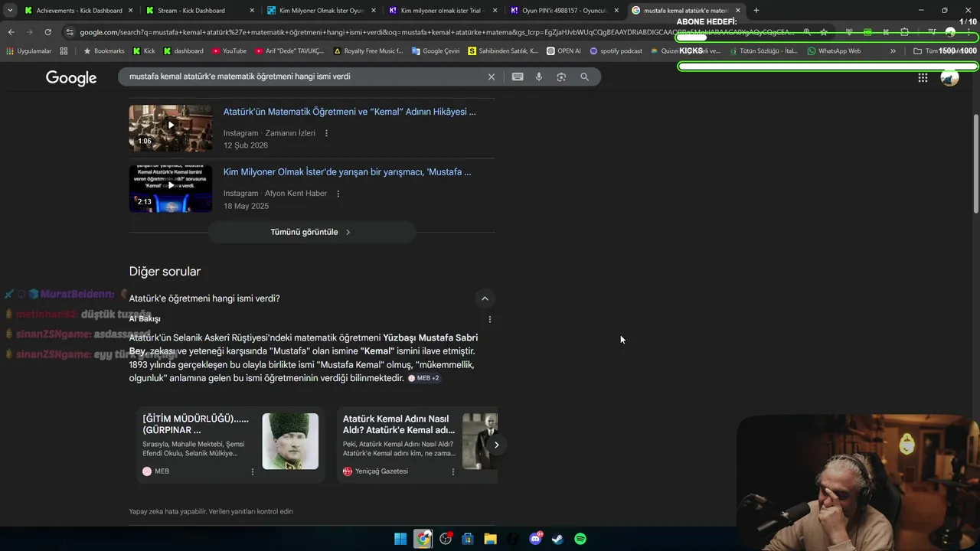Submit search with magnifier icon
This screenshot has height=551, width=980.
click(x=585, y=77)
